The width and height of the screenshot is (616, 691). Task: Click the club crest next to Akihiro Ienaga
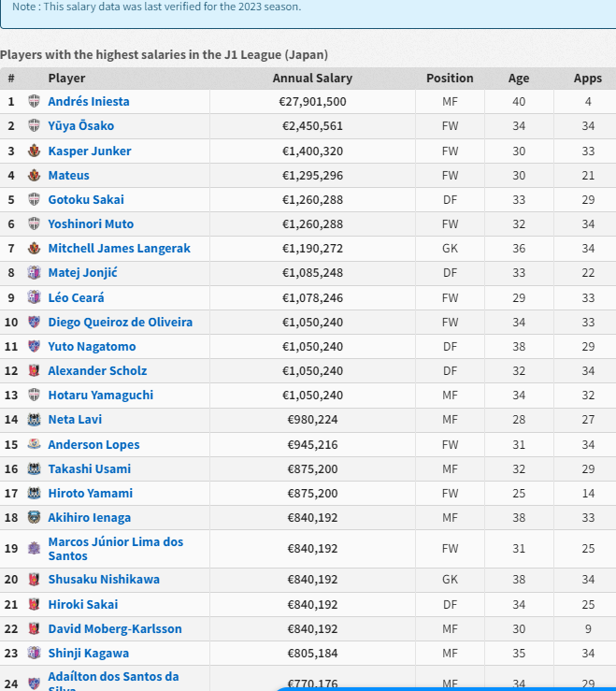tap(35, 518)
